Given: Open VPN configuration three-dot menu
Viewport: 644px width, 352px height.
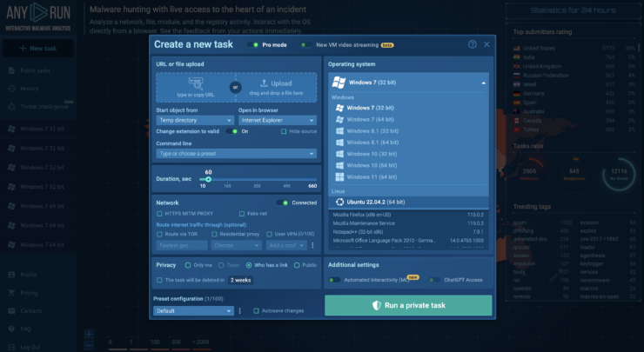Looking at the screenshot, I should click(312, 245).
